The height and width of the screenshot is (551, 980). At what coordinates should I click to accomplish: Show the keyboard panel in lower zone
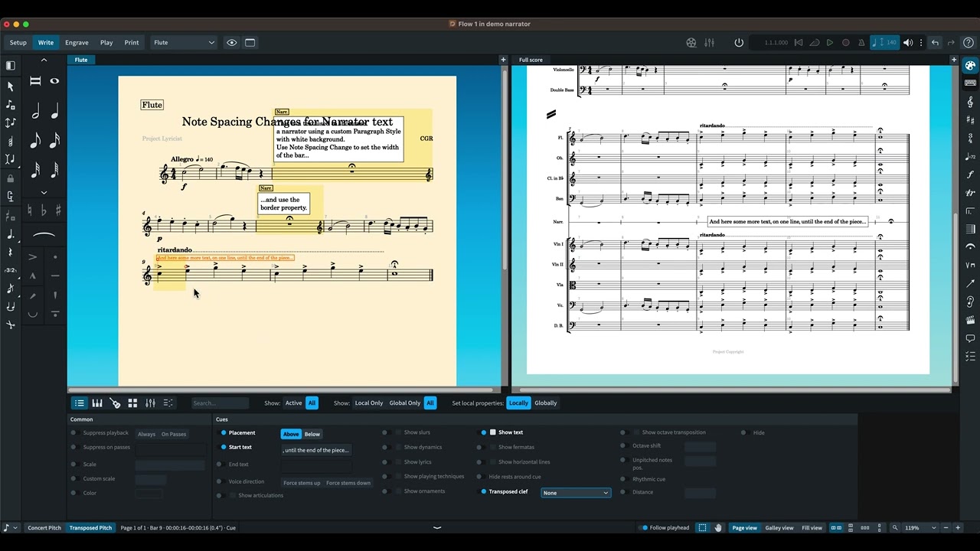(x=97, y=403)
